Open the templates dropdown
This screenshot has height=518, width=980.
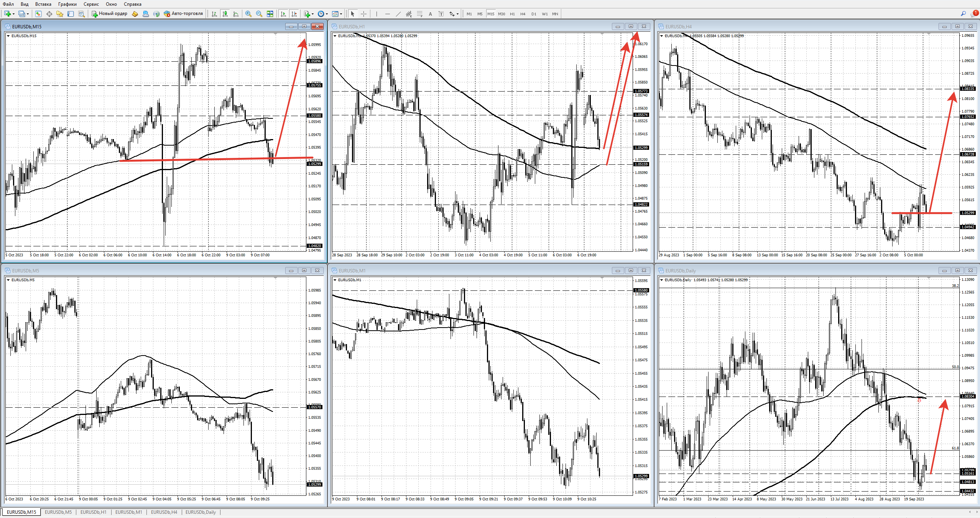[337, 14]
